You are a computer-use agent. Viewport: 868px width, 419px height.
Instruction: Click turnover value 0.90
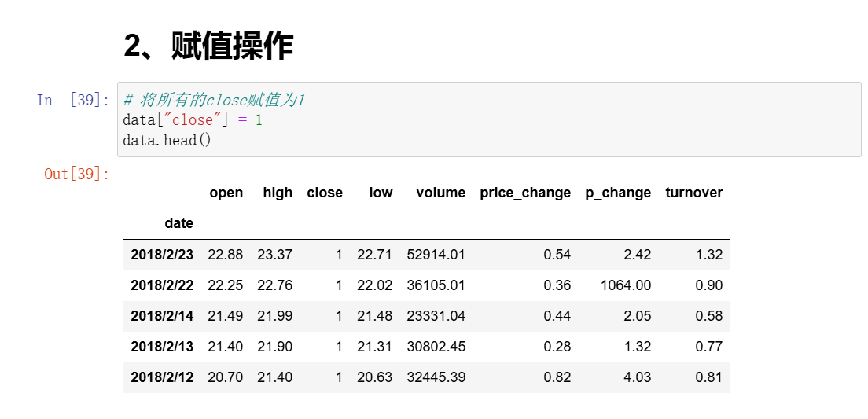click(709, 285)
